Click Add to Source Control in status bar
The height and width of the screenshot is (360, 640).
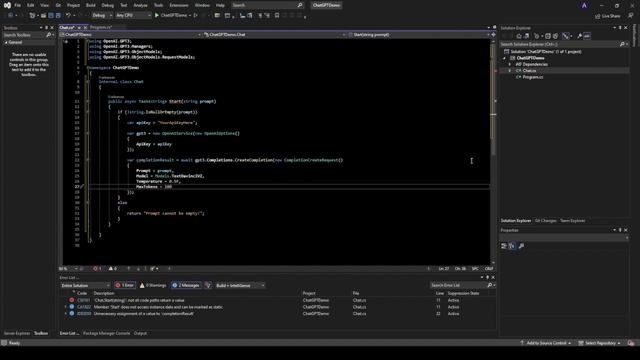(x=545, y=343)
